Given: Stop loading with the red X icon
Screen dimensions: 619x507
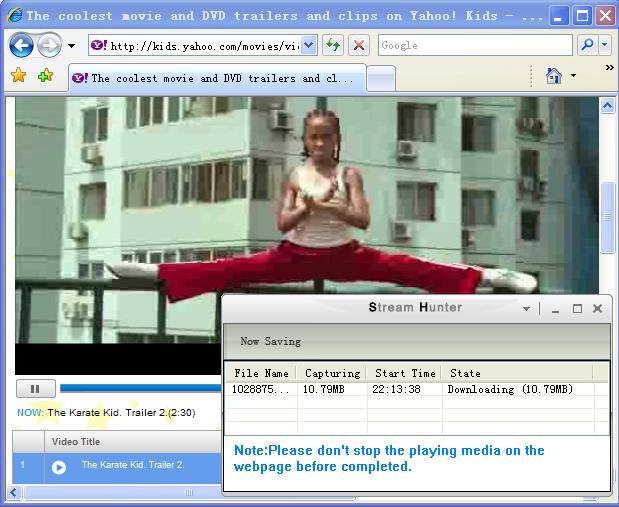Looking at the screenshot, I should pos(358,45).
